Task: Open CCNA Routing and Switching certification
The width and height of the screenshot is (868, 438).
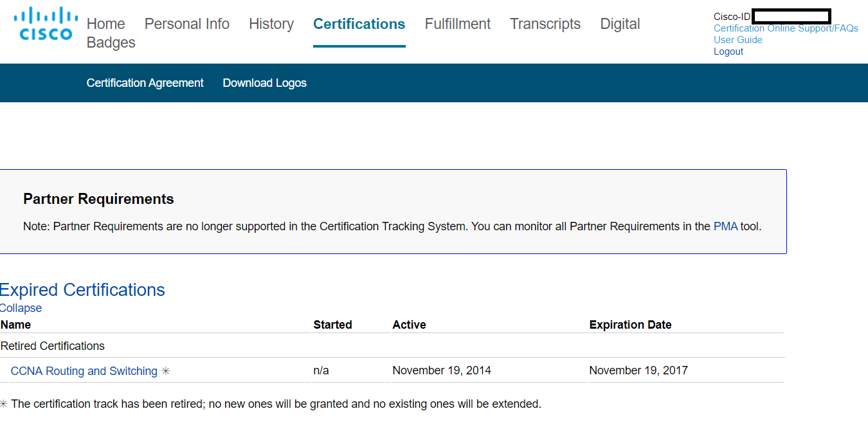Action: coord(84,371)
